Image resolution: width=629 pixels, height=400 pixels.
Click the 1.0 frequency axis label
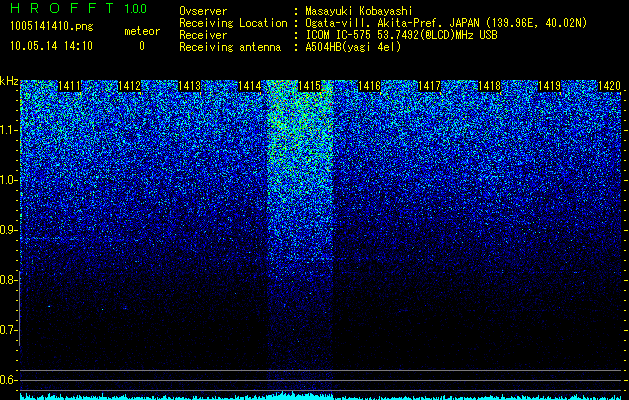(x=8, y=180)
